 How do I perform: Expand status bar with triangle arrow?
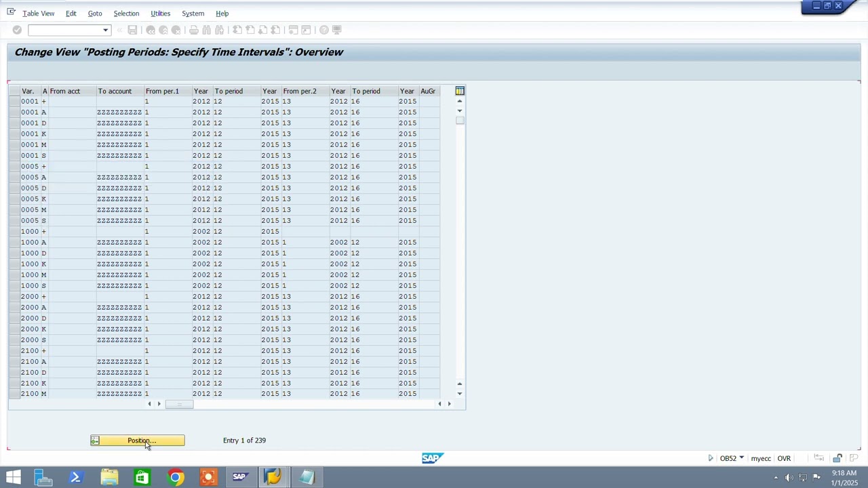coord(711,458)
